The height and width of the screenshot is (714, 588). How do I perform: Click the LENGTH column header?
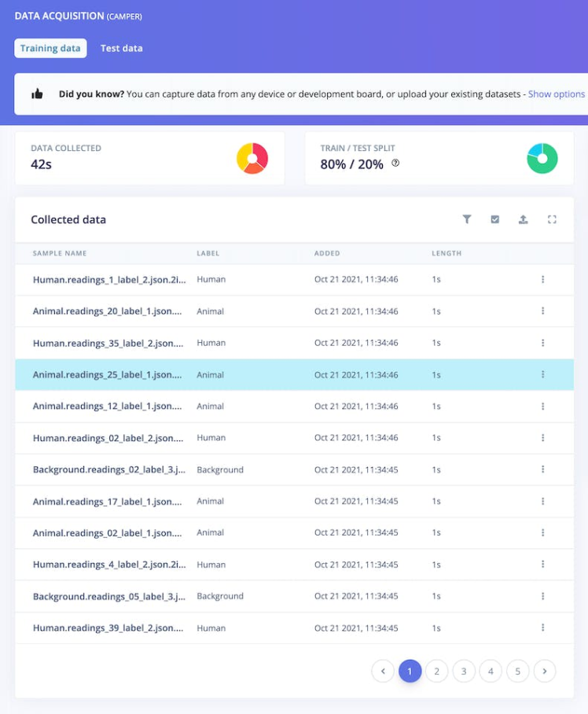[447, 253]
